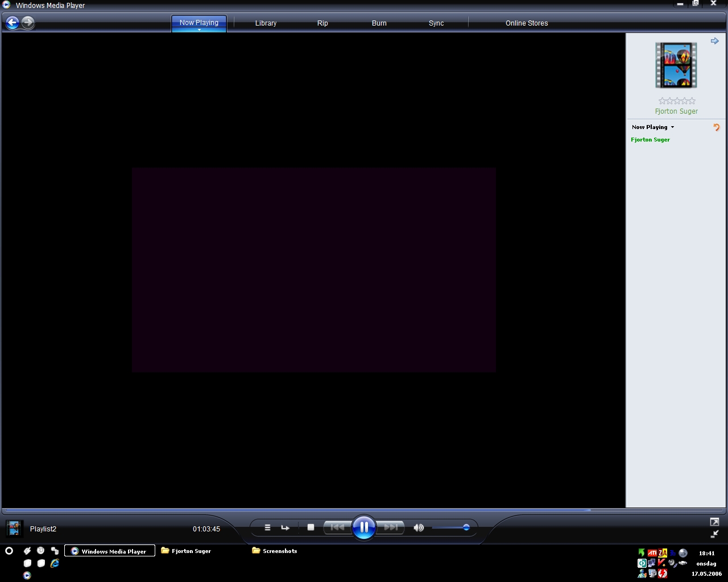Pause playback with the blue Pause button
728x582 pixels.
click(364, 527)
